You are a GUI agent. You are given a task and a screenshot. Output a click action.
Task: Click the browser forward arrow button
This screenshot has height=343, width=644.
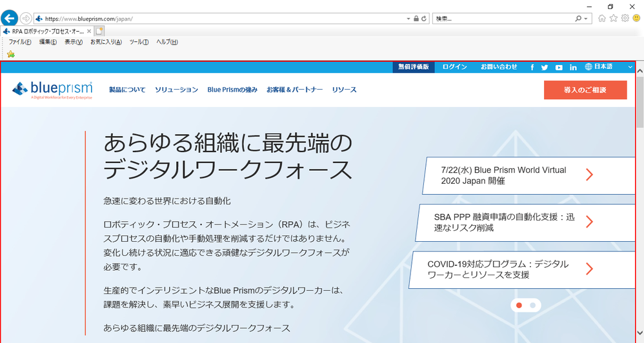click(x=26, y=19)
